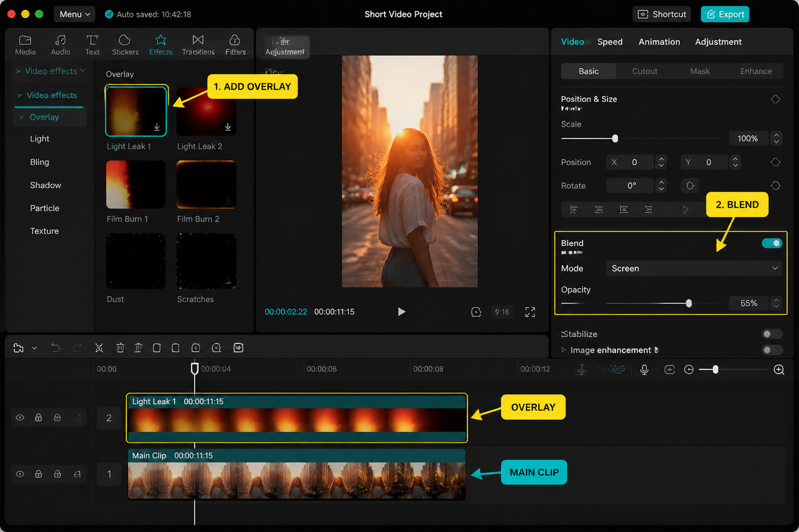Select the Particle effects category

[x=45, y=208]
